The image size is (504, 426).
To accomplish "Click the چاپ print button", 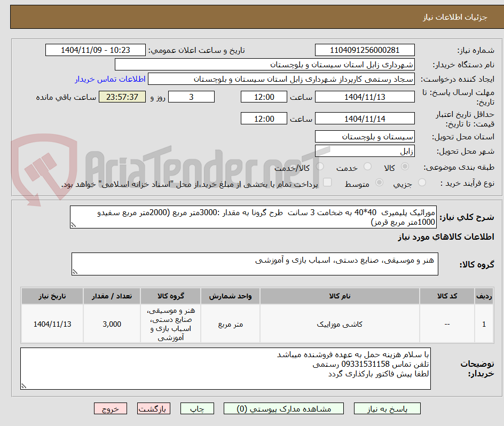I will tap(197, 408).
